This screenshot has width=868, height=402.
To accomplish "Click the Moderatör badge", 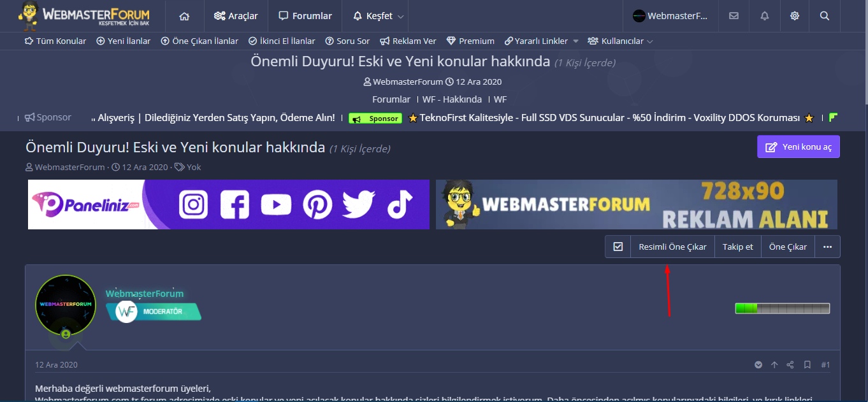I will (154, 312).
